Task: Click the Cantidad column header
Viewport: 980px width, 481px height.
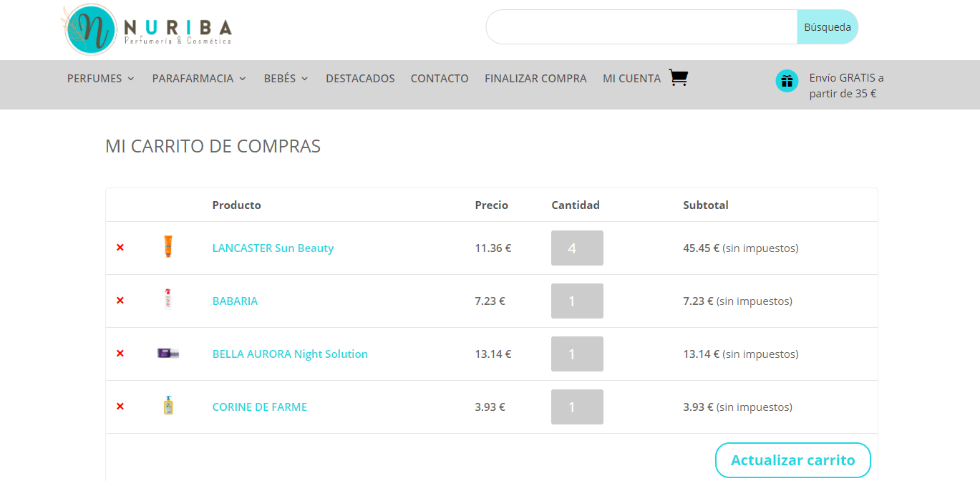Action: point(576,205)
